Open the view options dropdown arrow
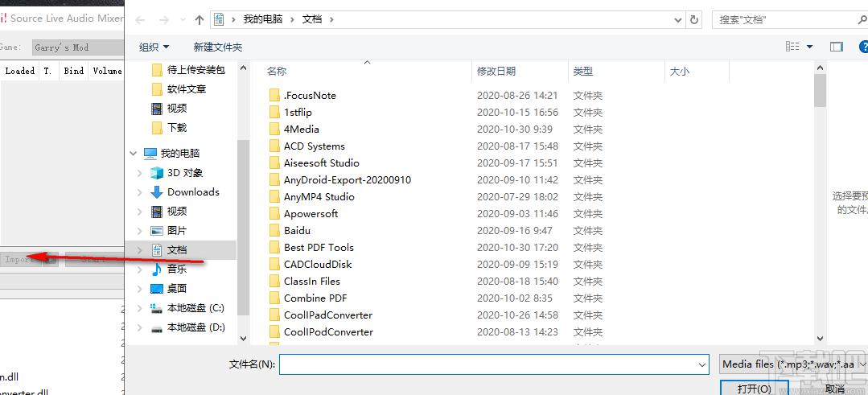 (809, 47)
